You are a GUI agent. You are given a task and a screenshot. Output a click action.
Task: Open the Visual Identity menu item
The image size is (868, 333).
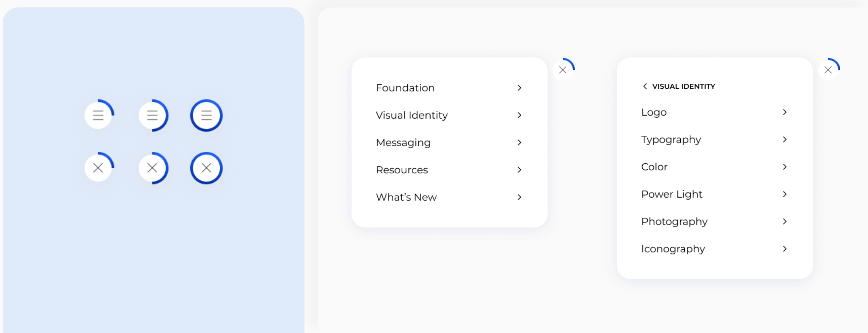click(x=449, y=115)
